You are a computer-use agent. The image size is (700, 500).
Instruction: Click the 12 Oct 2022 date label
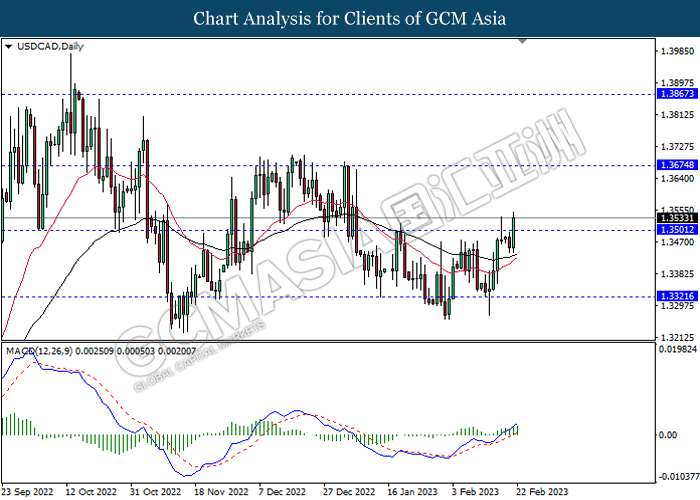click(x=91, y=492)
